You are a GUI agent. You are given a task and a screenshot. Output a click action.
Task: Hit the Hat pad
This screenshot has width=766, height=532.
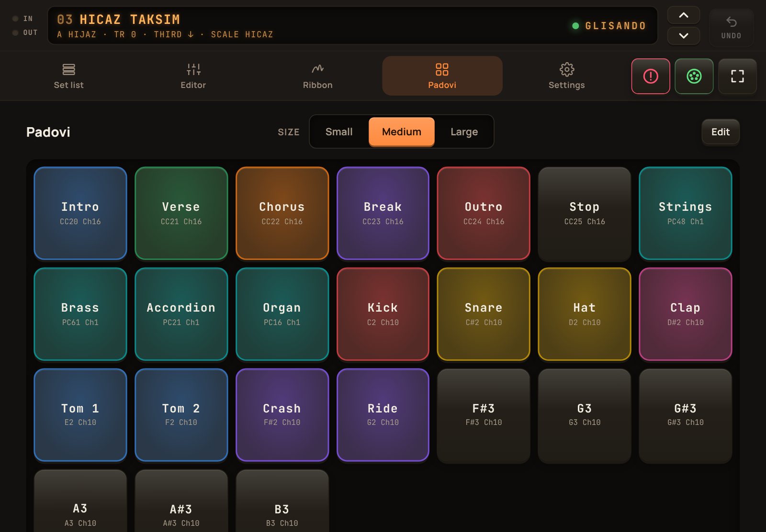pyautogui.click(x=585, y=314)
